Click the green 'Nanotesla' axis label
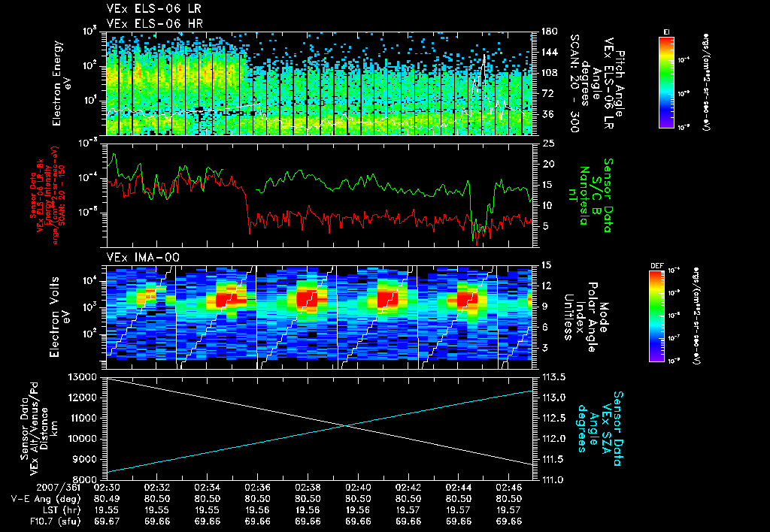Screen dimensions: 770x532 584,195
